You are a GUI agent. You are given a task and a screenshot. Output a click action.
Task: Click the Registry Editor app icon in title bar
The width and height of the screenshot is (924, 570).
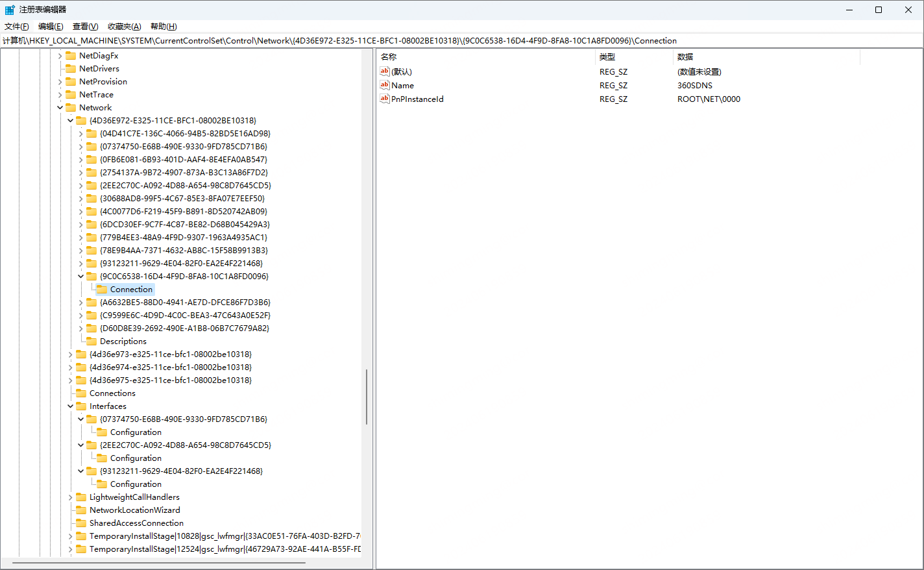click(10, 10)
